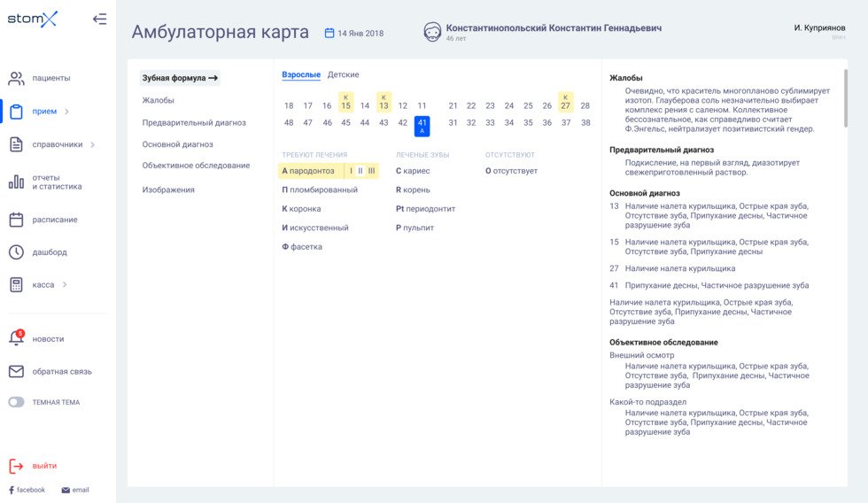Select tooth 21
The width and height of the screenshot is (868, 503).
[x=453, y=105]
